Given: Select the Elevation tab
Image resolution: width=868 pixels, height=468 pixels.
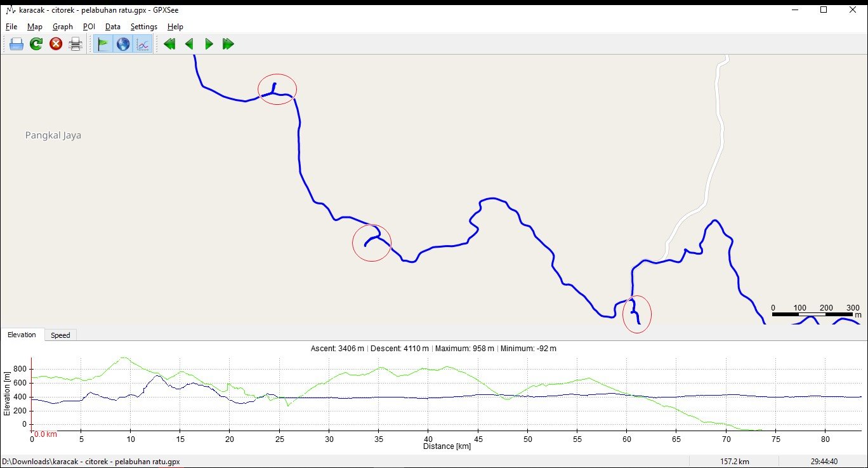Looking at the screenshot, I should [22, 335].
